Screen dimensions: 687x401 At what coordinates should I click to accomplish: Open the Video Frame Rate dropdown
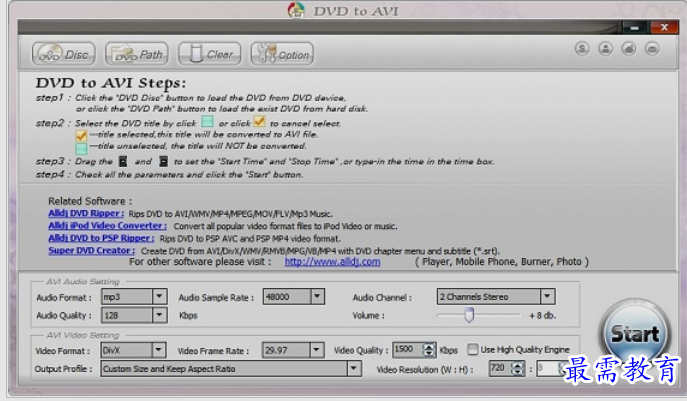(x=316, y=350)
